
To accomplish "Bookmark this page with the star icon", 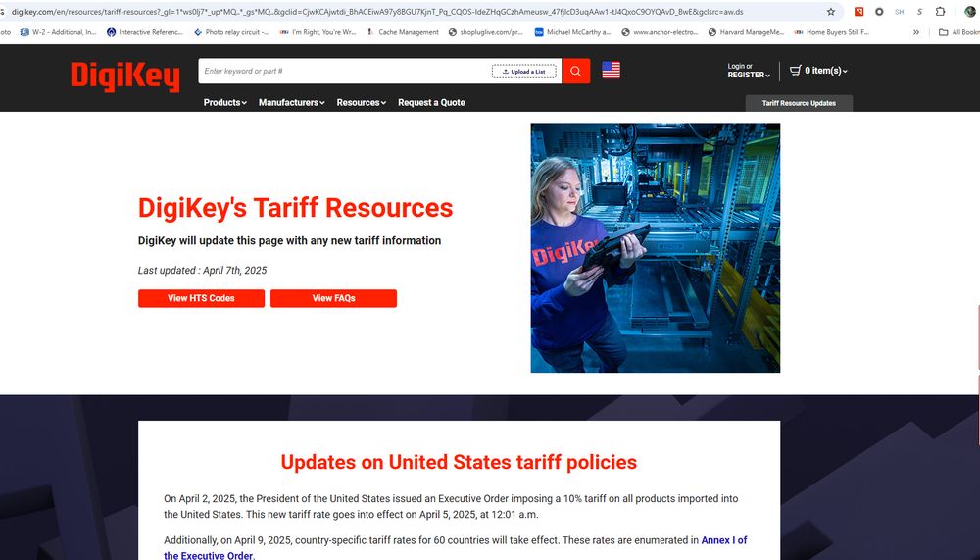I will coord(831,11).
